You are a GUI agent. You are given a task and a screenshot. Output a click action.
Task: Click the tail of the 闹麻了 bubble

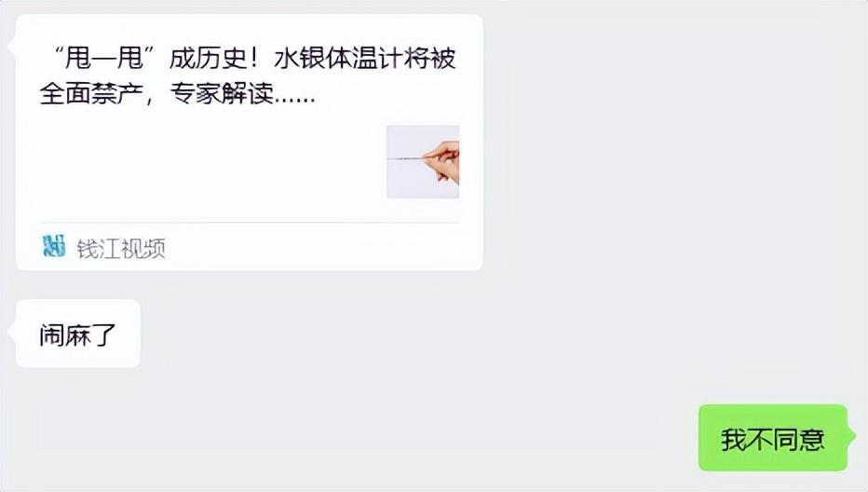pyautogui.click(x=11, y=333)
